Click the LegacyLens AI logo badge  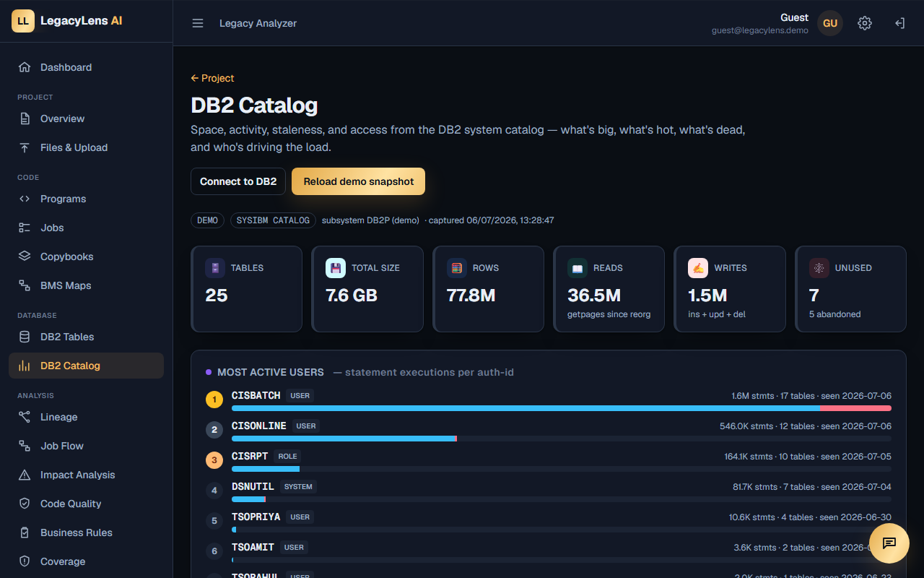pyautogui.click(x=23, y=21)
